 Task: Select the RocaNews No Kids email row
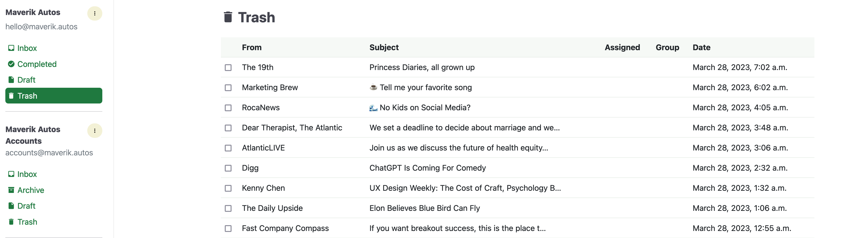(x=420, y=108)
